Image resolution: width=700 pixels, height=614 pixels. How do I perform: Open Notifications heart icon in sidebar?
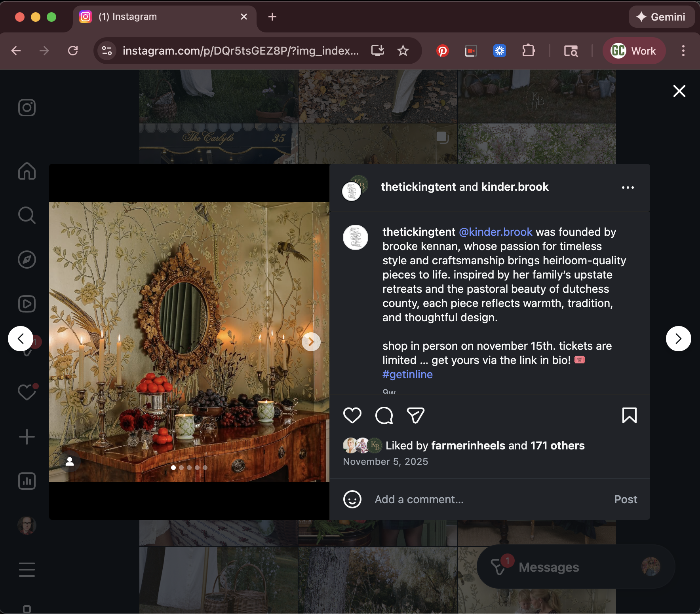point(27,392)
